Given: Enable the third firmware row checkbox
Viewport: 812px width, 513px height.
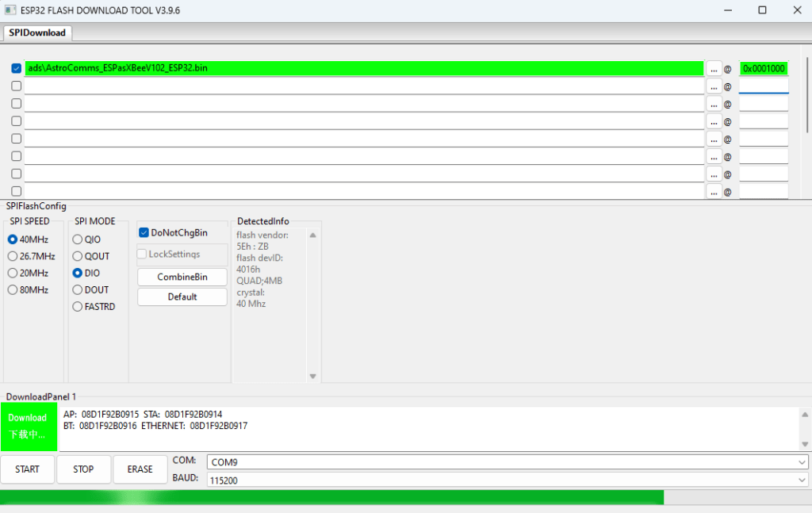Looking at the screenshot, I should tap(16, 104).
